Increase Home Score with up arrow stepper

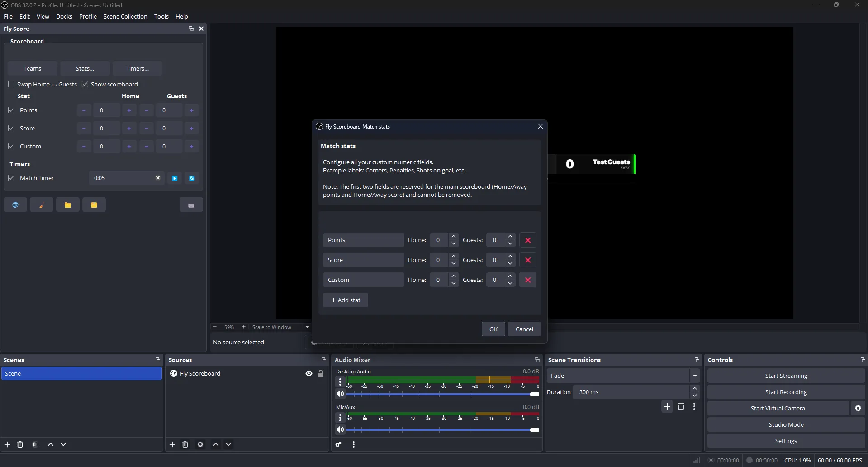453,257
